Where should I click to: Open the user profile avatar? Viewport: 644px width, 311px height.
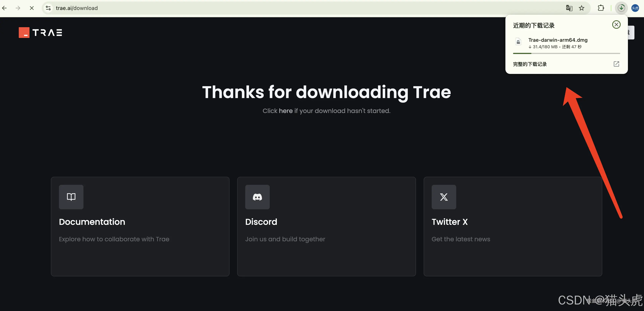pos(635,8)
